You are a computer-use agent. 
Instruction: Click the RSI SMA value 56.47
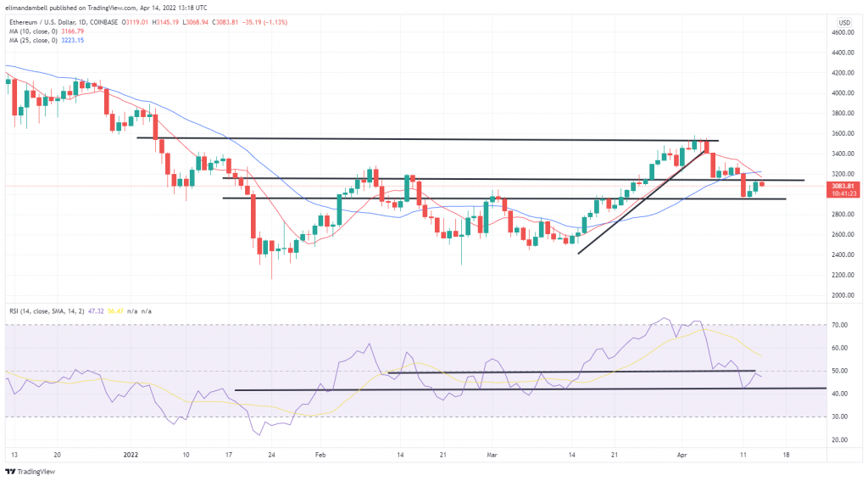(x=115, y=311)
